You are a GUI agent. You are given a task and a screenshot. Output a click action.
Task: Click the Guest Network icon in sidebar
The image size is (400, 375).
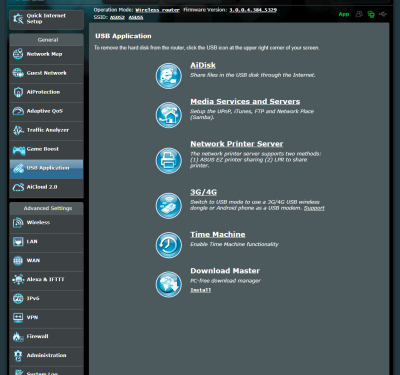18,73
